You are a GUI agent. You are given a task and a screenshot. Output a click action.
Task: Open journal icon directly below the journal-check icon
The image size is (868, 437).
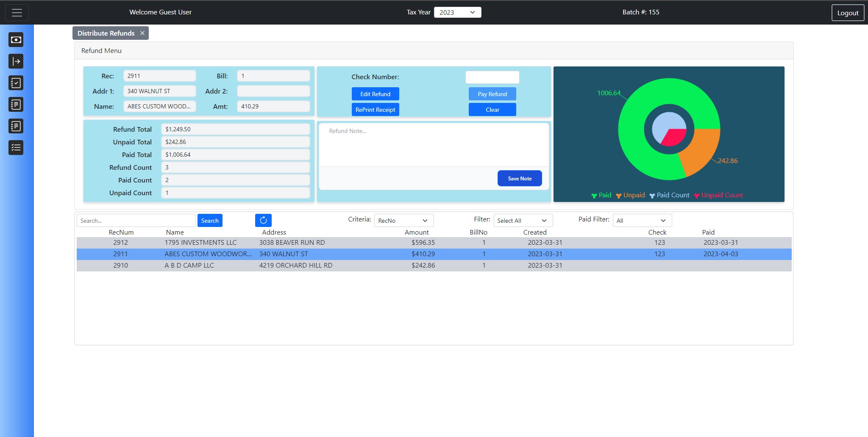tap(16, 105)
